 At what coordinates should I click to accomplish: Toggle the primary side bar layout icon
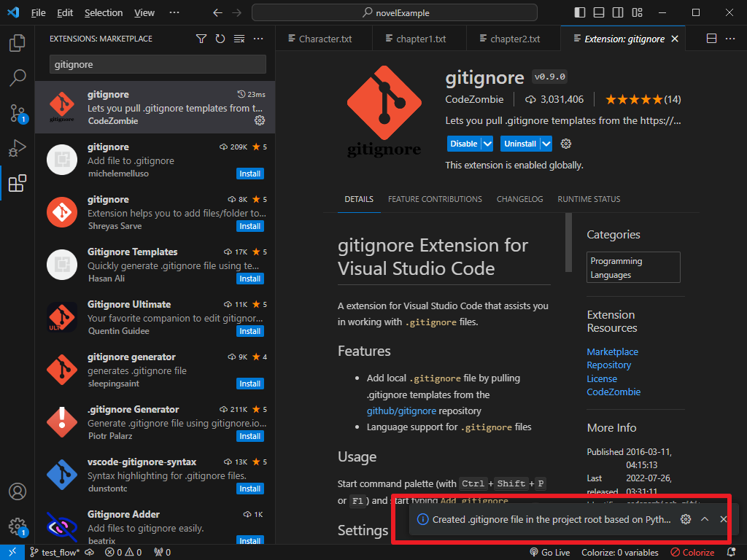click(x=580, y=12)
